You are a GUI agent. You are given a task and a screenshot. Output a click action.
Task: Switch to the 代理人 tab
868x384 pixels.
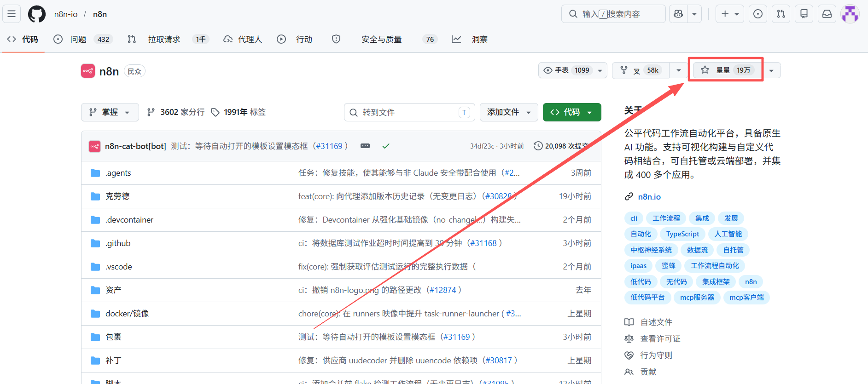tap(243, 40)
